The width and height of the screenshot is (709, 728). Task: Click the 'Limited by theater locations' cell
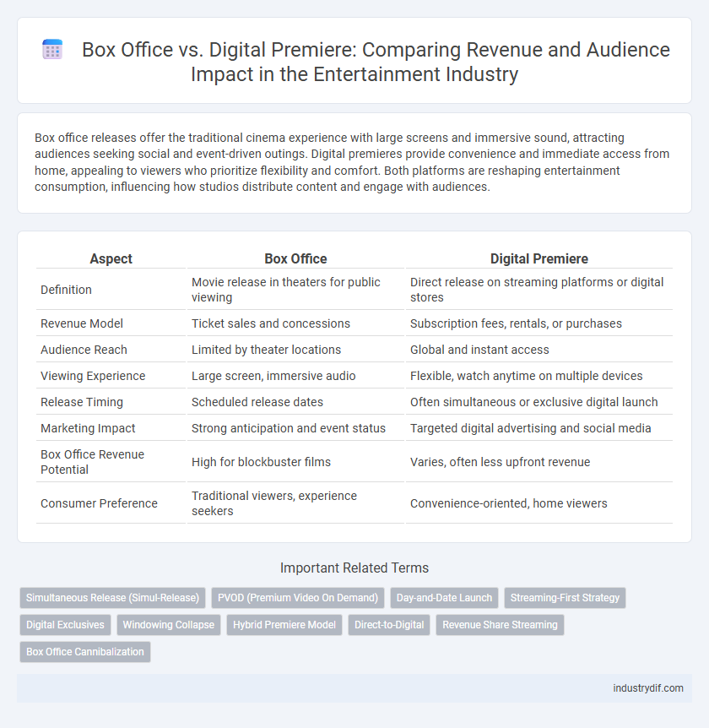point(295,350)
